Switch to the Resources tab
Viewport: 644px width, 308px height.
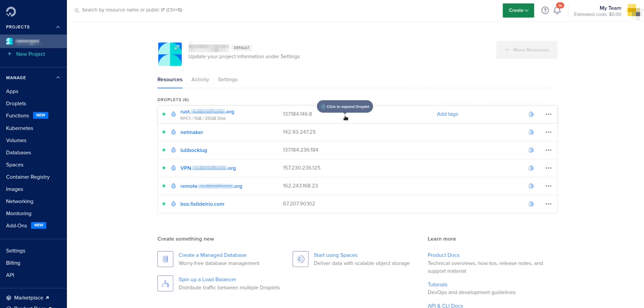(170, 79)
